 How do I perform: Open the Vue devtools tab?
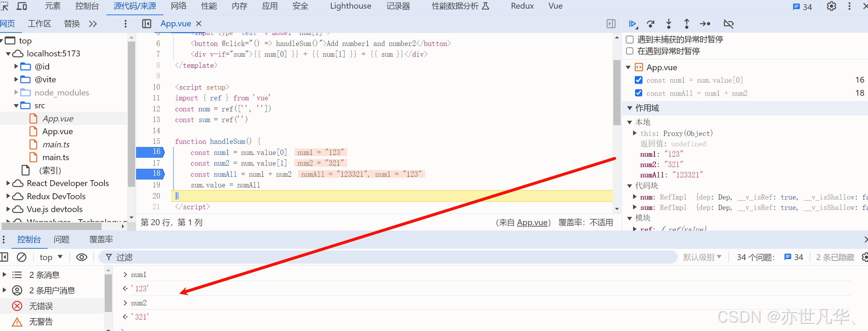click(555, 6)
